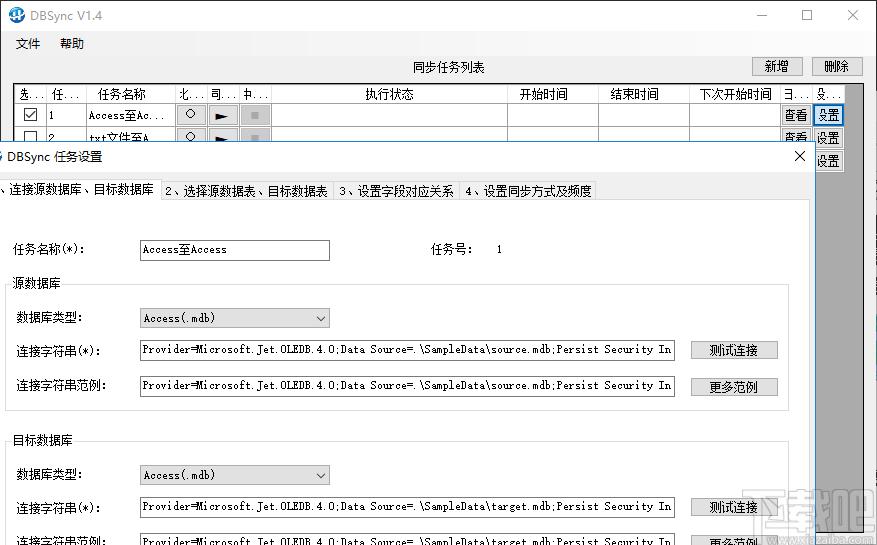Click the 任务名称 input field
The image size is (877, 545).
[234, 250]
